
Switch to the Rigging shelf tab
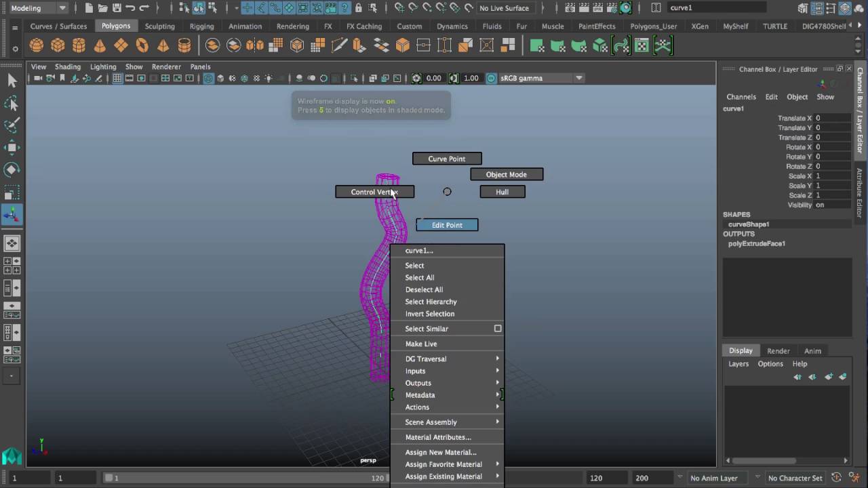201,26
